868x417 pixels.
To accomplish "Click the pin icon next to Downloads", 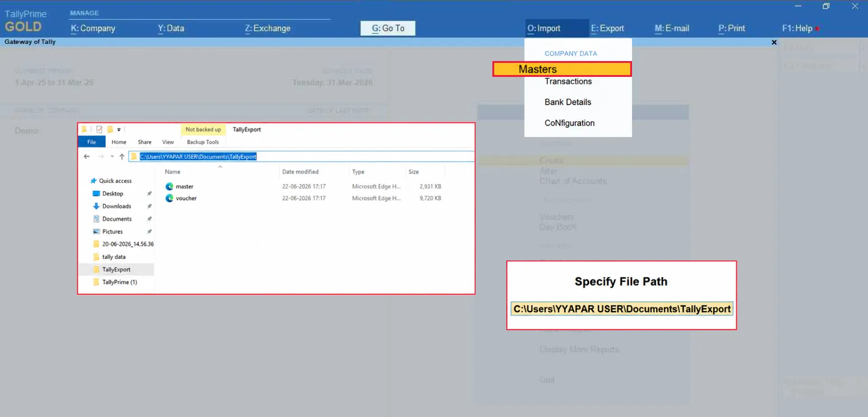I will 149,206.
